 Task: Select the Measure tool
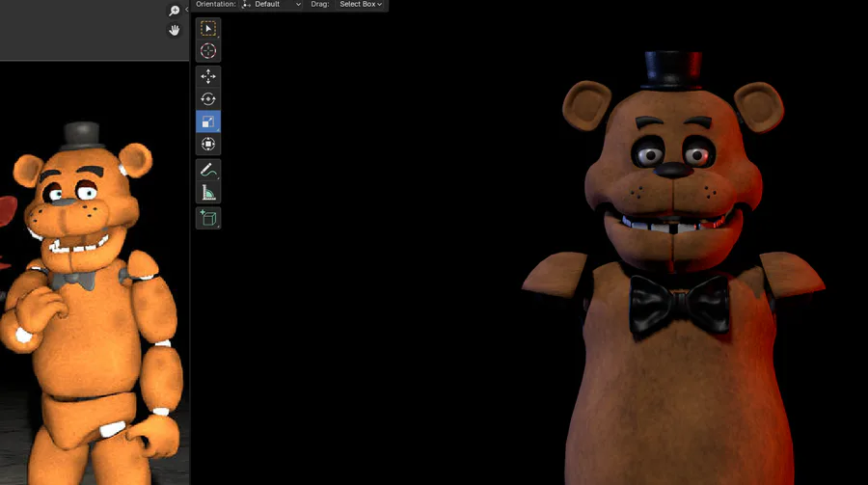[208, 193]
